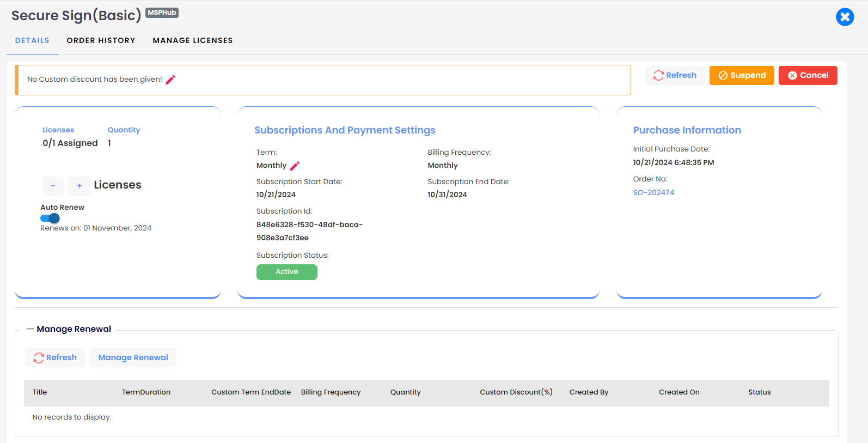Click the Active subscription status badge

(287, 272)
